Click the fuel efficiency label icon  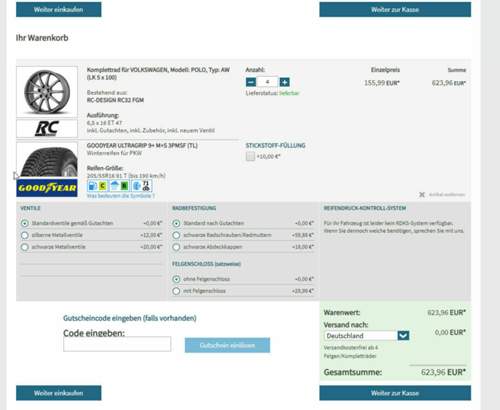[x=98, y=186]
